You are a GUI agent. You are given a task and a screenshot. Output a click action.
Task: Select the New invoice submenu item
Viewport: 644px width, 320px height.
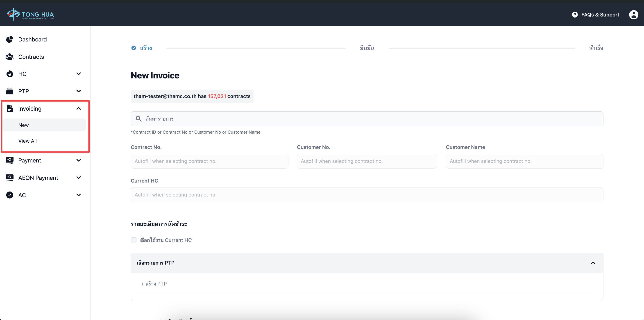(23, 125)
